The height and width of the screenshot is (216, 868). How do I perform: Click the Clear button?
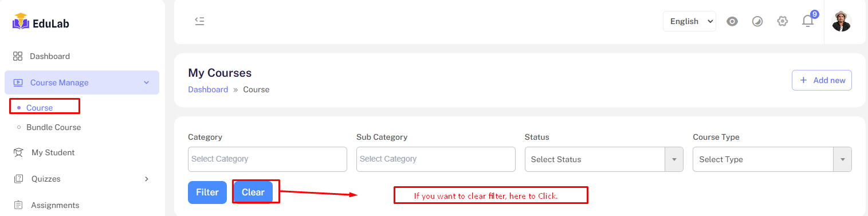(x=253, y=193)
